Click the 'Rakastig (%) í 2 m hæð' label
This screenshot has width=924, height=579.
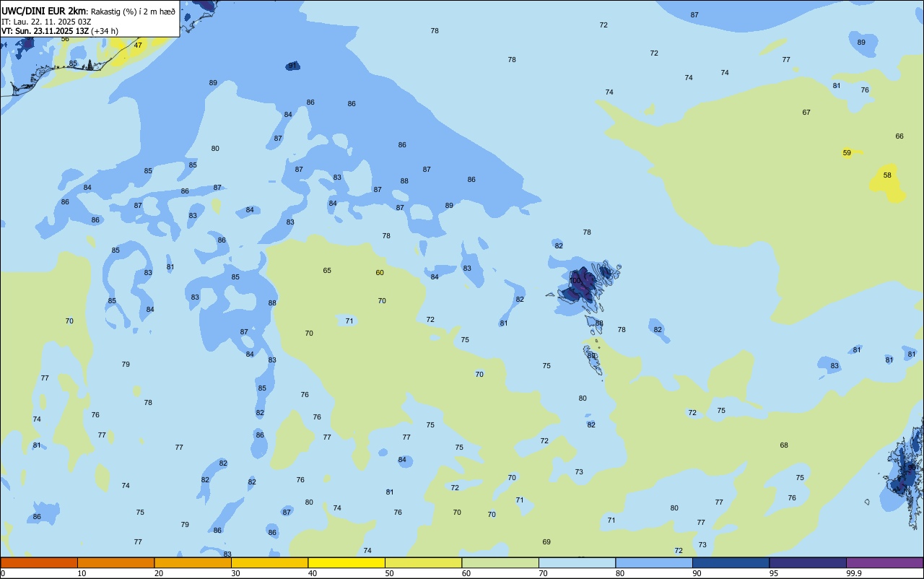pyautogui.click(x=133, y=12)
